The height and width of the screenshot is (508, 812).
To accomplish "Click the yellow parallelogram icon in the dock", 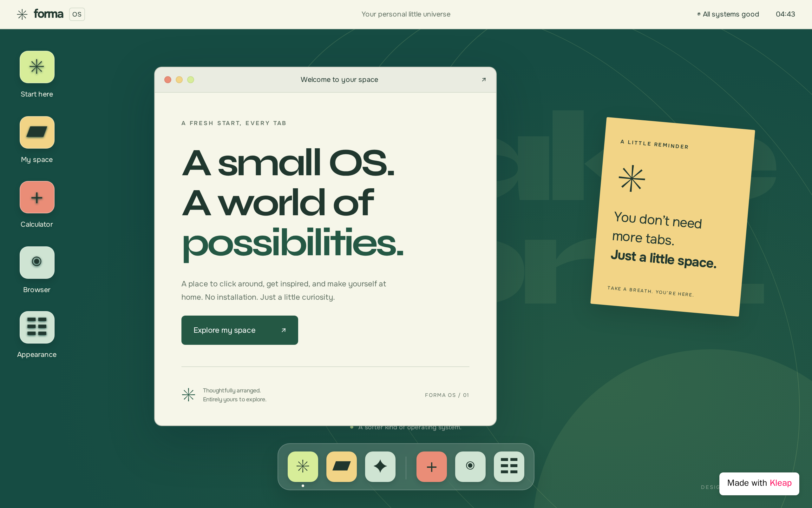I will [x=342, y=466].
